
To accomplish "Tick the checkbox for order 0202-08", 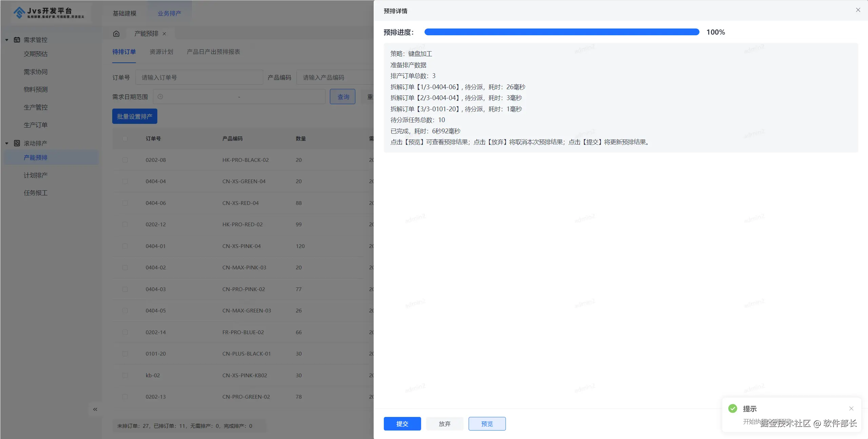I will pos(125,160).
